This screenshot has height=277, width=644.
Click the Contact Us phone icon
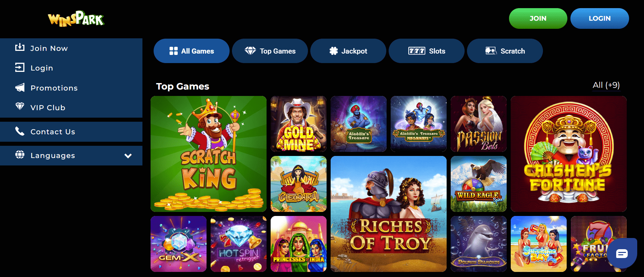coord(20,131)
